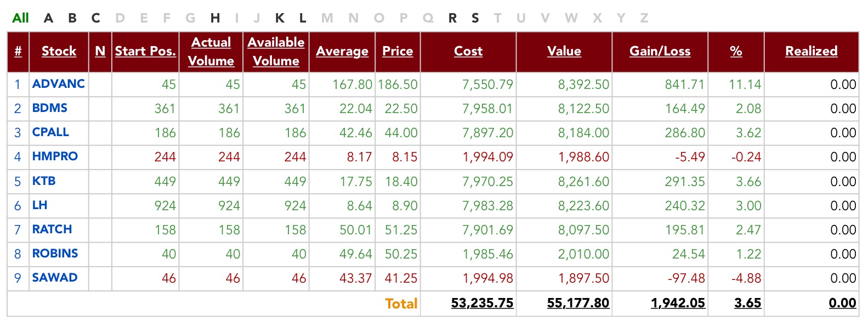
Task: Click RATCH gain/loss value 195.81
Action: pos(685,230)
